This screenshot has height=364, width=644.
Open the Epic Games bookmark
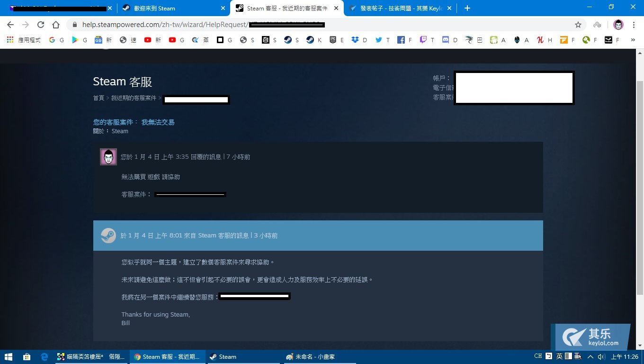(337, 40)
